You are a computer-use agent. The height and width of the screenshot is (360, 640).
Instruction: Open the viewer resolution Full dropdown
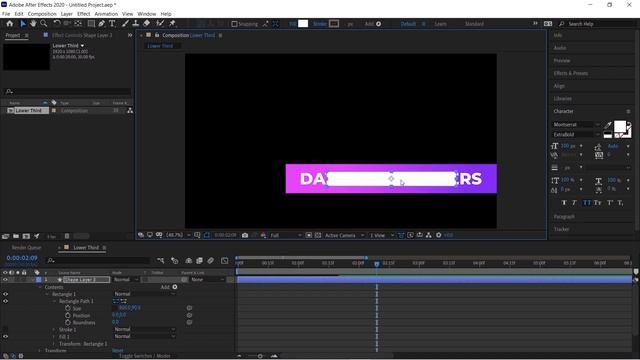286,235
